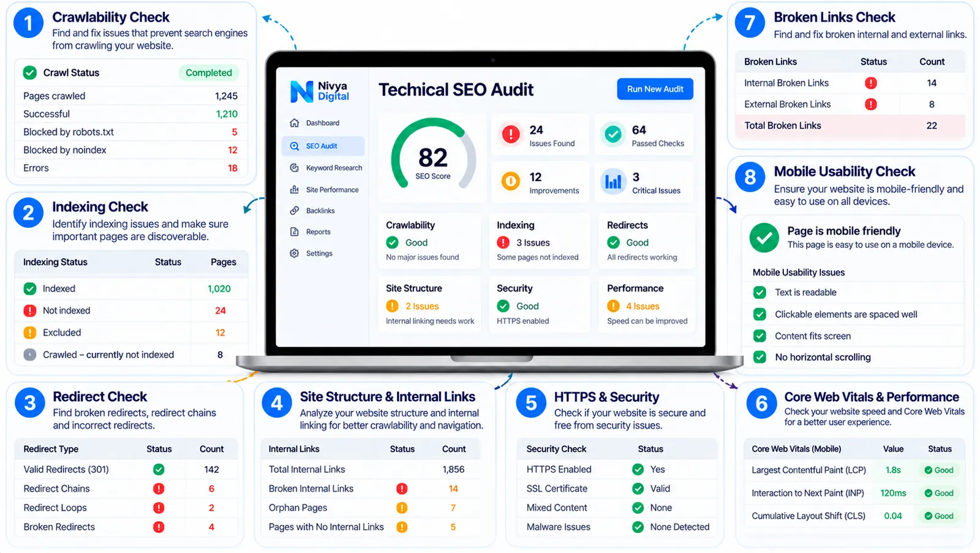Screen dimensions: 980x553
Task: Select the SEO Audit magnifier icon
Action: pyautogui.click(x=295, y=146)
